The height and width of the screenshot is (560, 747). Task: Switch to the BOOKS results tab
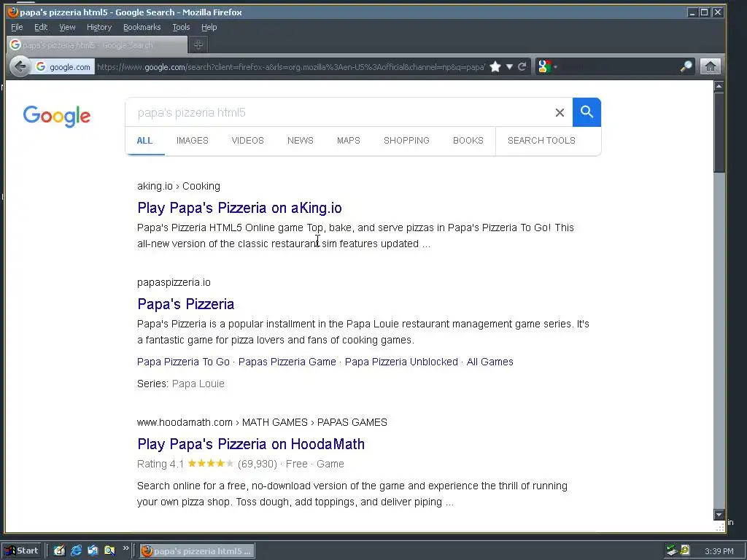[x=468, y=141]
